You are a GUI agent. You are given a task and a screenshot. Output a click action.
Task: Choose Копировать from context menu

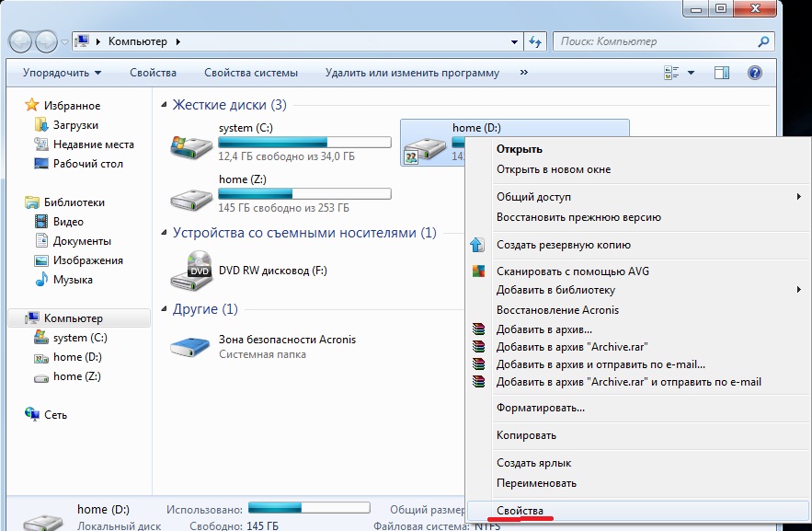click(638, 435)
